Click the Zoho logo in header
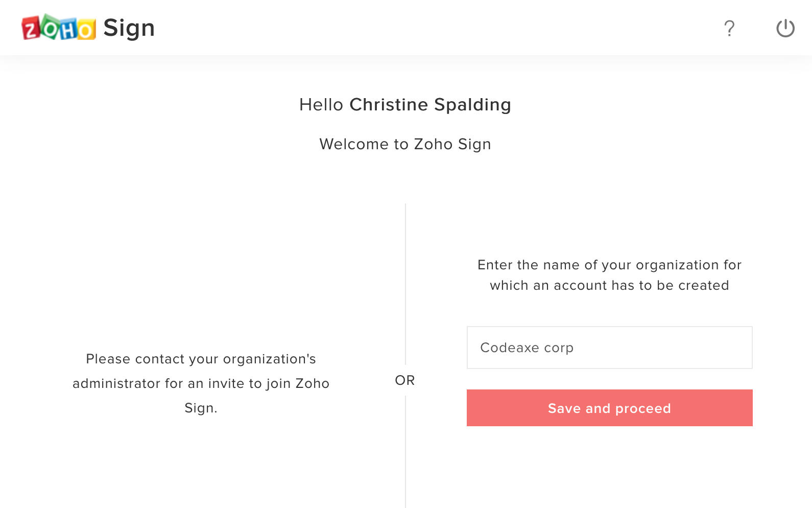 pyautogui.click(x=59, y=28)
